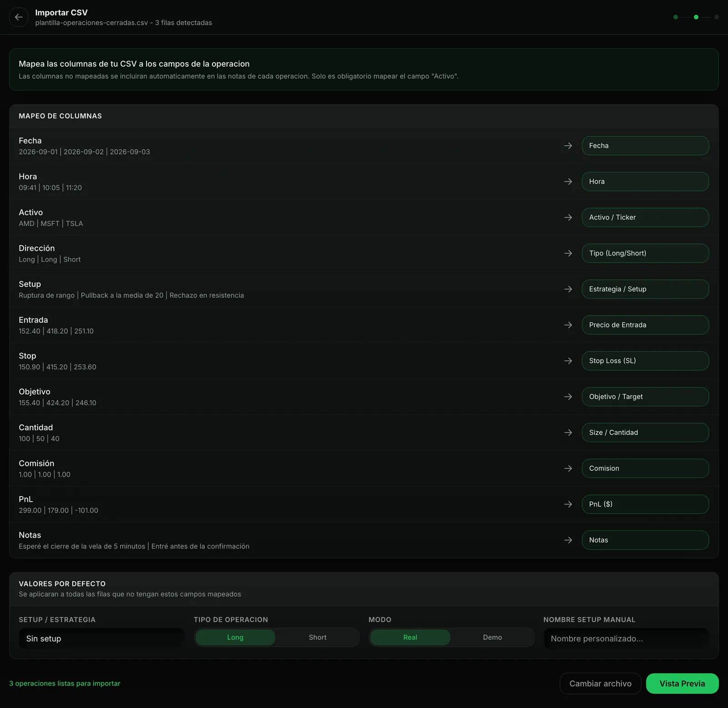Click the Hora row mapping arrow icon

(x=568, y=182)
